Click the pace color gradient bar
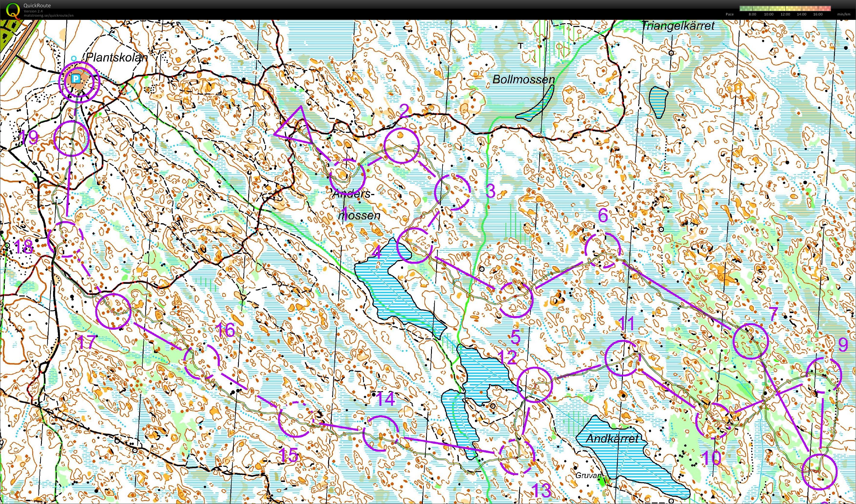The image size is (856, 504). tap(785, 8)
